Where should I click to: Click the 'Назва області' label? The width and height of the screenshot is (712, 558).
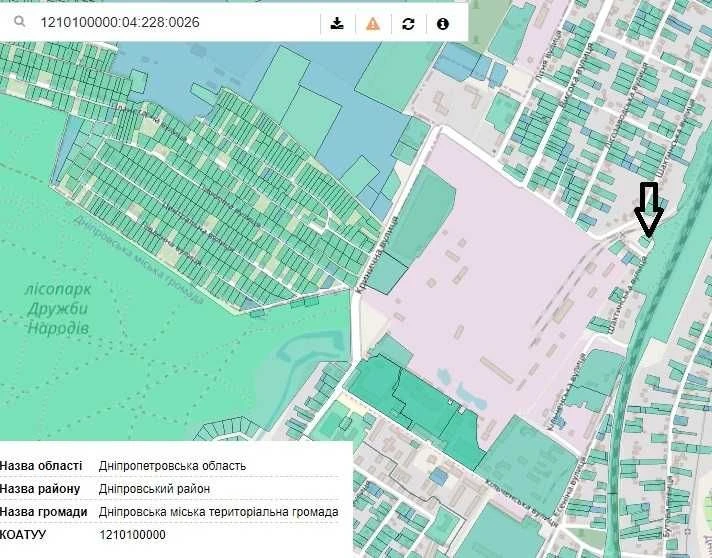click(41, 466)
